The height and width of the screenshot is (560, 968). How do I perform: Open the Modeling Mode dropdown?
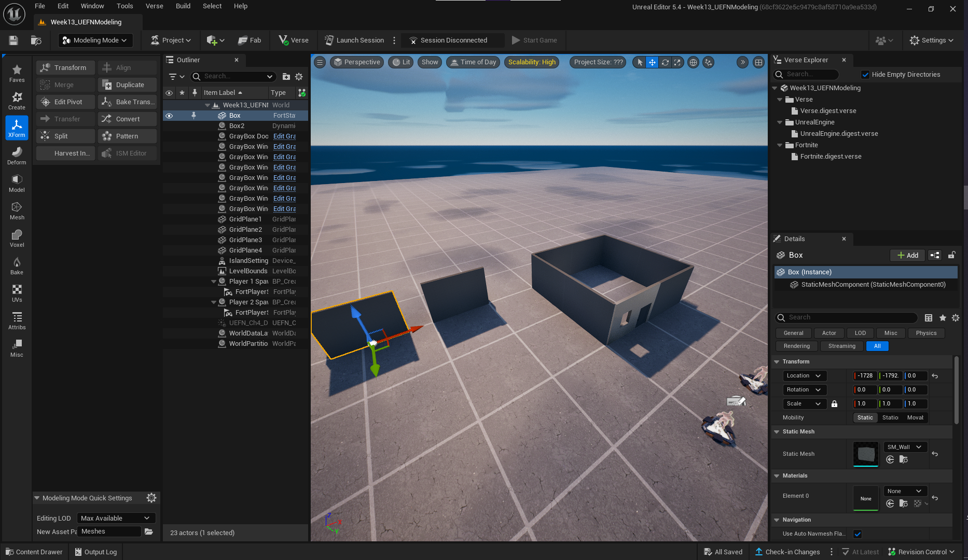tap(95, 40)
